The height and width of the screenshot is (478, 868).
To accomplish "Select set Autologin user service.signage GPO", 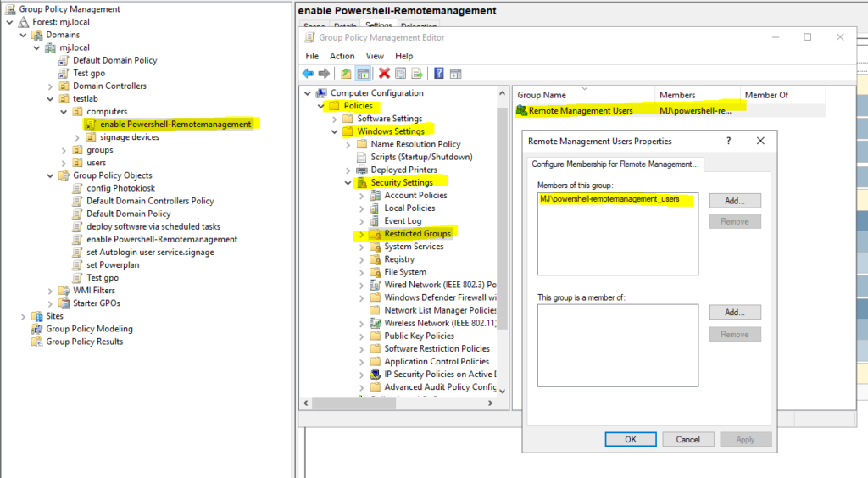I will pyautogui.click(x=150, y=253).
